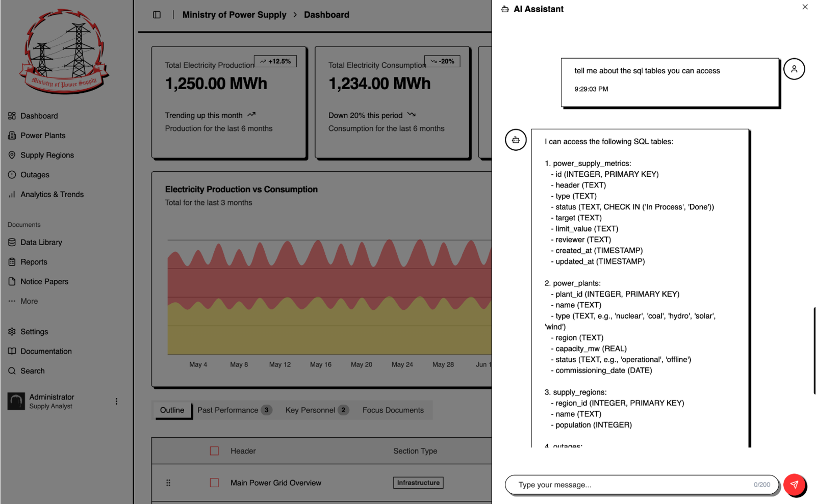816x504 pixels.
Task: Click the Power Plants building icon
Action: point(12,136)
